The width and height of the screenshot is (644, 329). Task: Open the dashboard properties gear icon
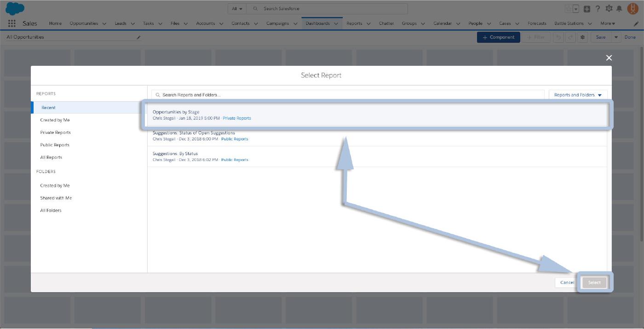[583, 37]
